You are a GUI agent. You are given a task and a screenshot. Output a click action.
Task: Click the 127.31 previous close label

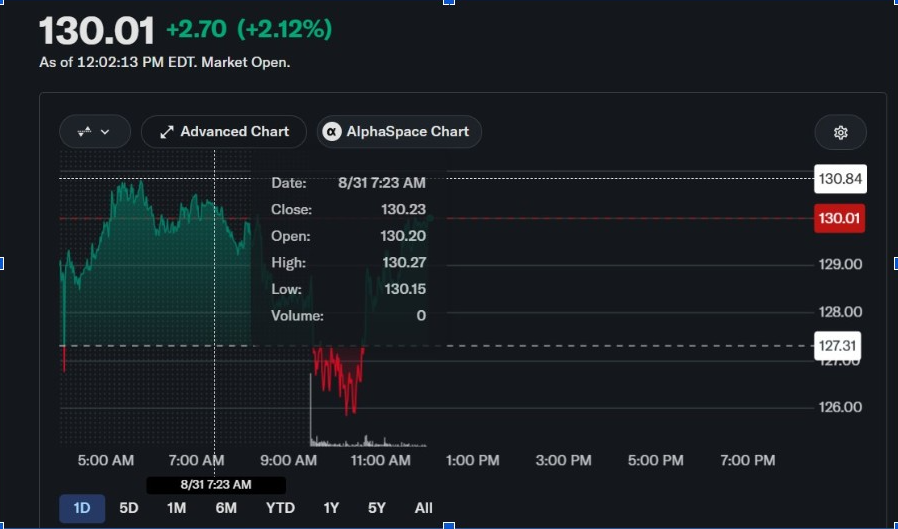(x=837, y=346)
